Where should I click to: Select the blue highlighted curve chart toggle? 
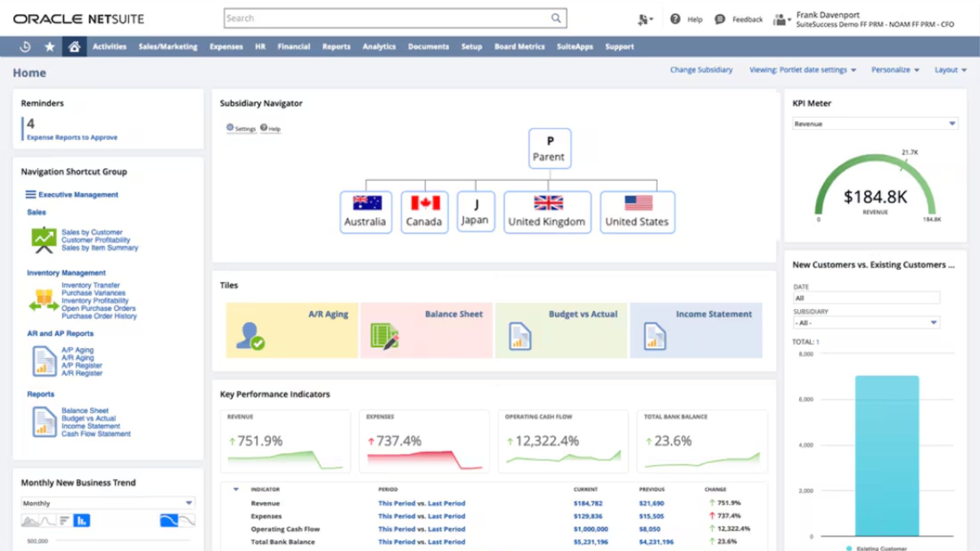click(168, 520)
